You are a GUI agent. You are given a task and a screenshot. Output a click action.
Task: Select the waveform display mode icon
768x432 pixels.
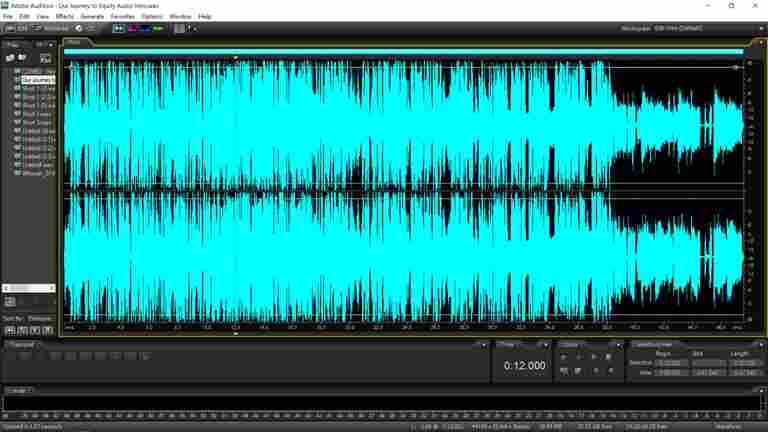click(119, 28)
